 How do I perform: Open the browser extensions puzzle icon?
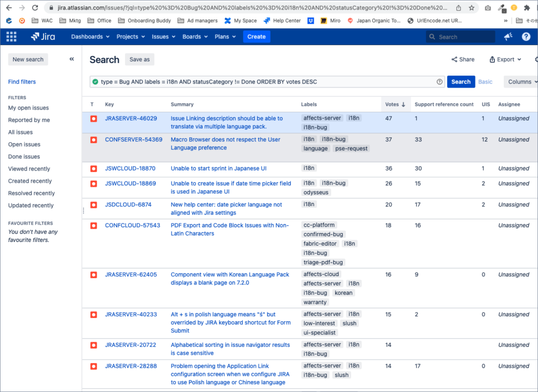527,7
